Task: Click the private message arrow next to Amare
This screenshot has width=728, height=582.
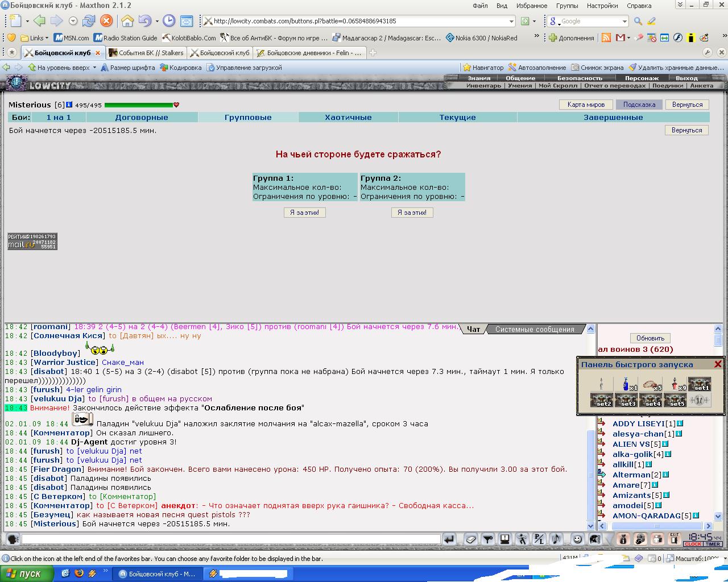Action: [x=602, y=485]
